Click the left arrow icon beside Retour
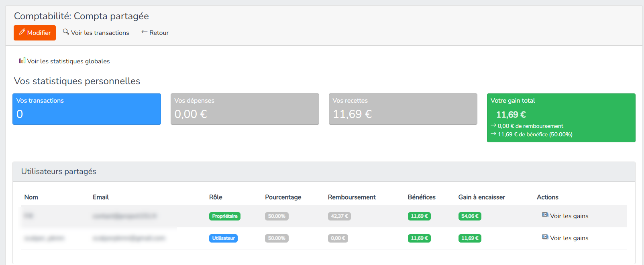This screenshot has height=265, width=644. [x=144, y=32]
